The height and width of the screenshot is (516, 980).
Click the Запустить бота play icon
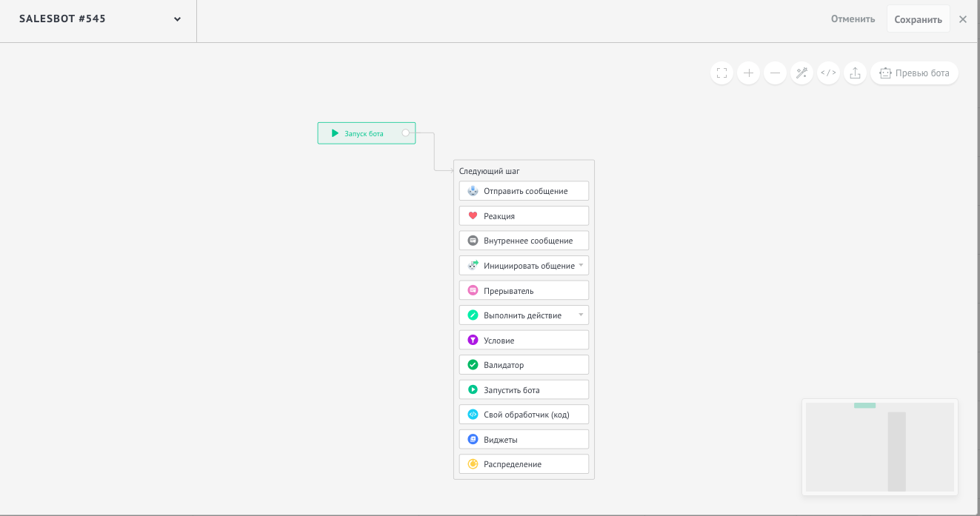click(x=473, y=390)
